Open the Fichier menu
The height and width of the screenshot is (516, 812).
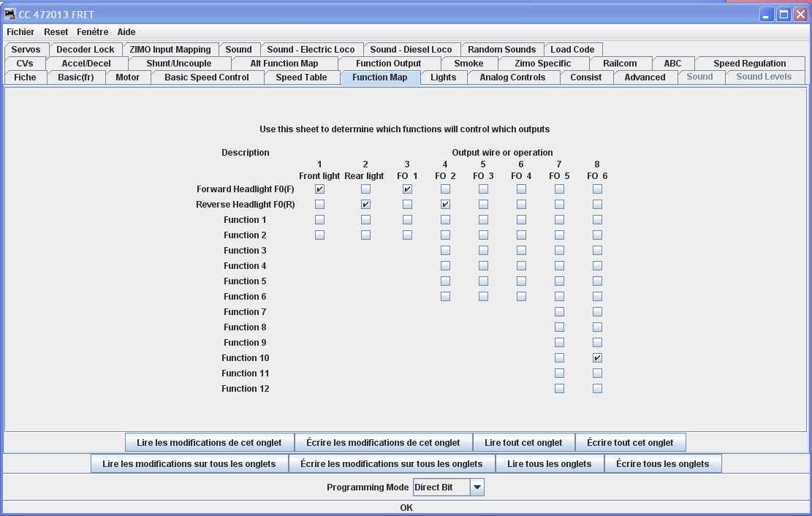tap(20, 31)
